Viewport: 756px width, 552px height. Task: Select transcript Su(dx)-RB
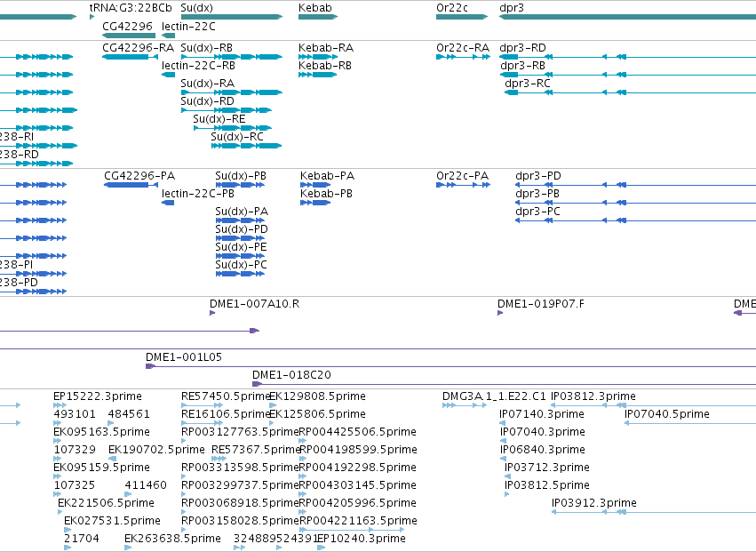click(x=206, y=48)
